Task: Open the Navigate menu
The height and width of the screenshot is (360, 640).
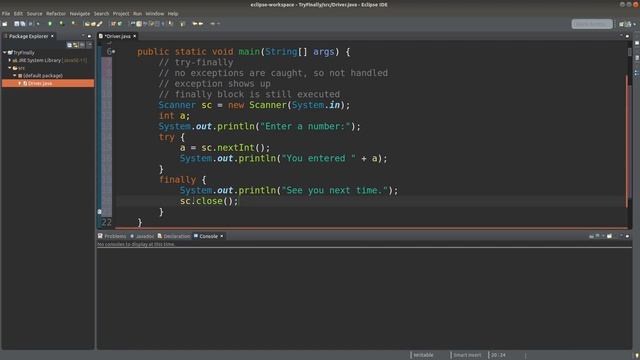Action: click(x=80, y=13)
